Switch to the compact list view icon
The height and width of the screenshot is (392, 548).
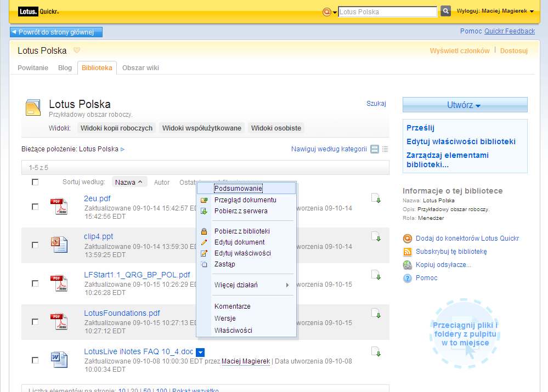[385, 149]
